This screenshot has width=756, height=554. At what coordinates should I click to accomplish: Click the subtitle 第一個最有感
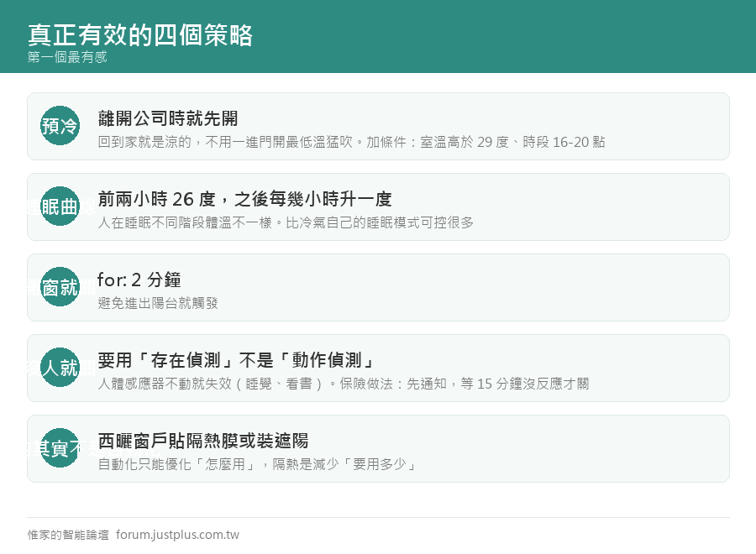click(x=67, y=57)
